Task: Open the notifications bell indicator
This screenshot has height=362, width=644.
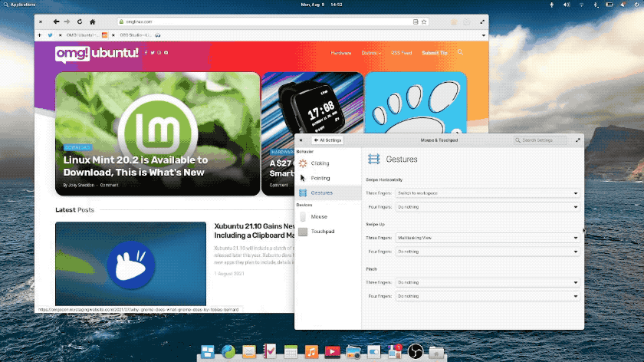Action: (x=623, y=5)
